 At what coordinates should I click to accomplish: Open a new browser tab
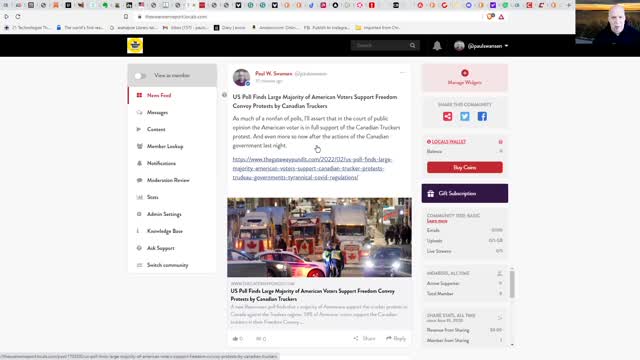[x=569, y=5]
